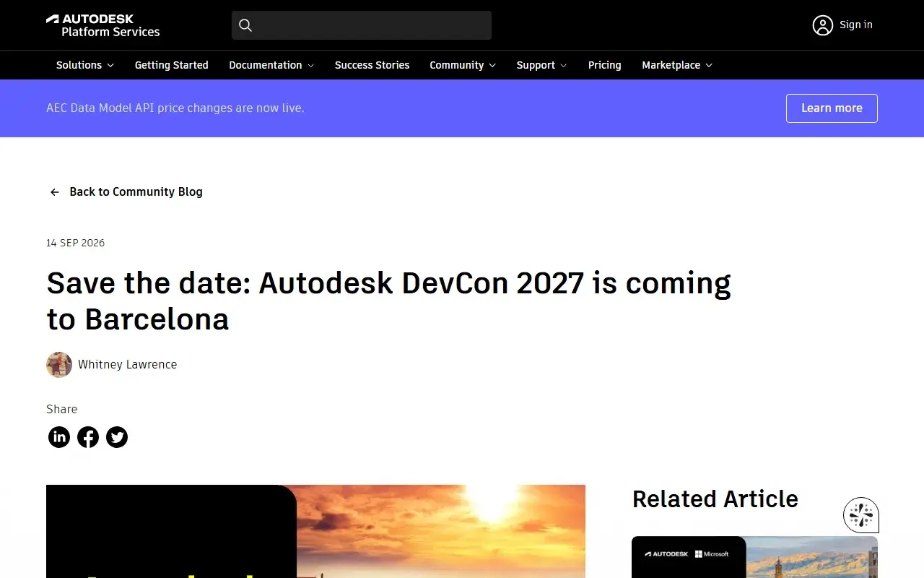Image resolution: width=924 pixels, height=578 pixels.
Task: Expand the Marketplace dropdown menu
Action: [677, 65]
